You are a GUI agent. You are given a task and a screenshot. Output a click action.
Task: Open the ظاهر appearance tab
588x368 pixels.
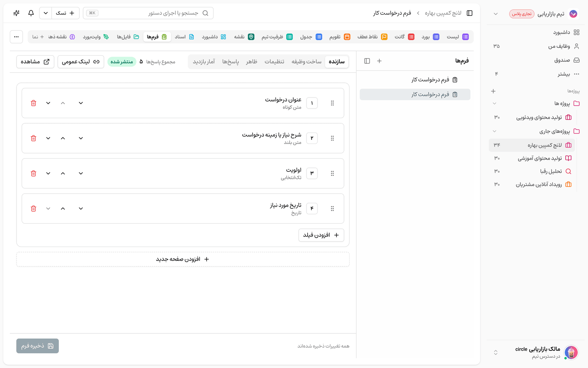point(252,61)
